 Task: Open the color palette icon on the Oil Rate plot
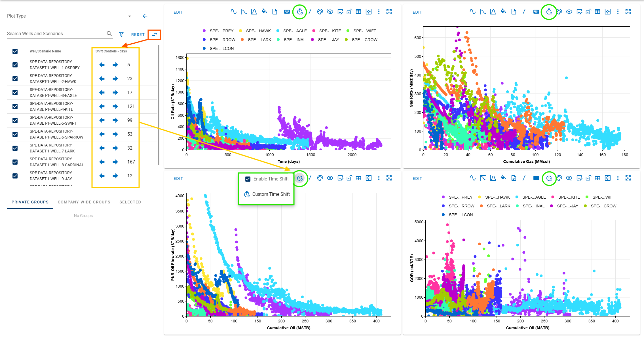pos(320,12)
